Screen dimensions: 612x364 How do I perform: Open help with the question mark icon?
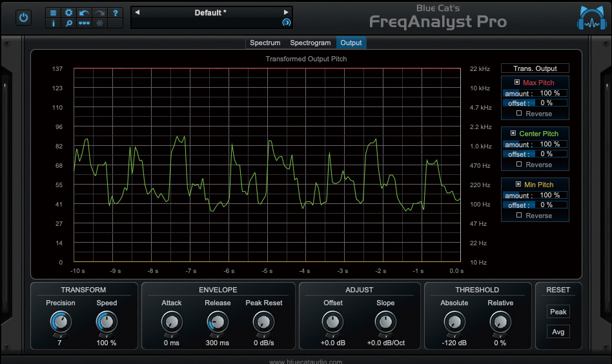pos(115,13)
